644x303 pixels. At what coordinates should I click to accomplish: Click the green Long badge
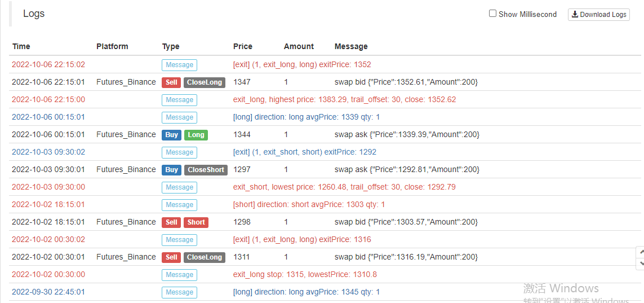196,135
